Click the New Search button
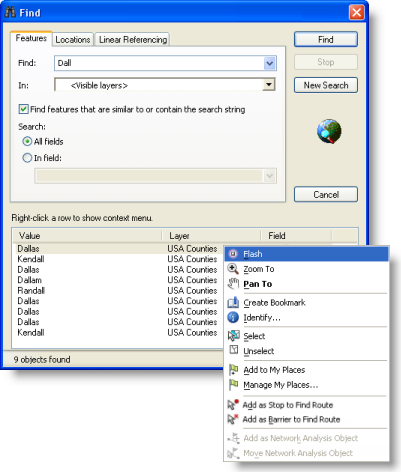Screen dimensions: 401x472 (326, 85)
